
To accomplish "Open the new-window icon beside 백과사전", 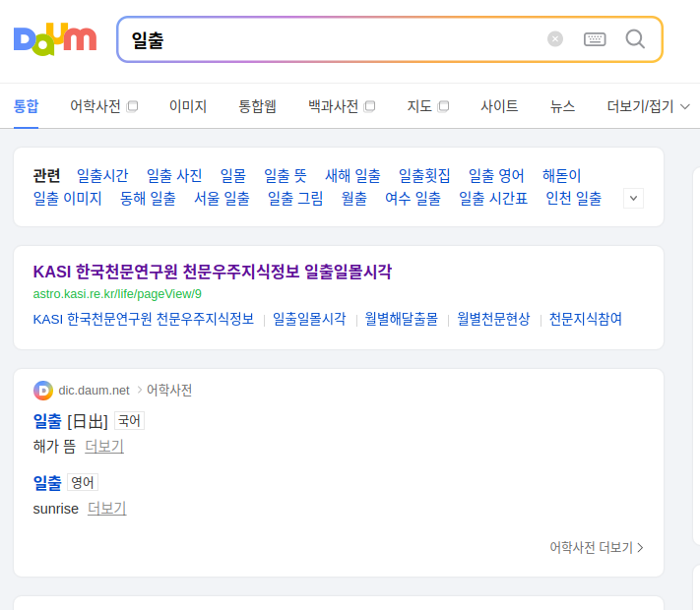I will point(369,106).
